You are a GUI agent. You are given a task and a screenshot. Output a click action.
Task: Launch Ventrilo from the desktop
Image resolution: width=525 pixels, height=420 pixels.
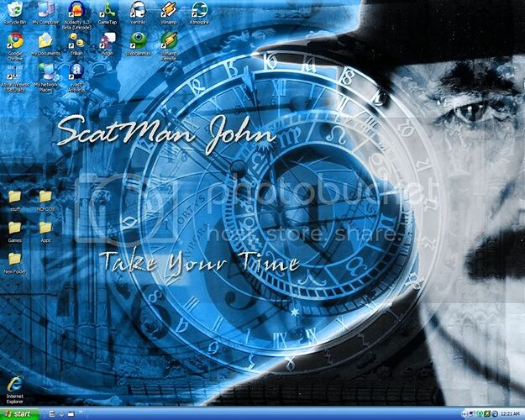pos(138,11)
